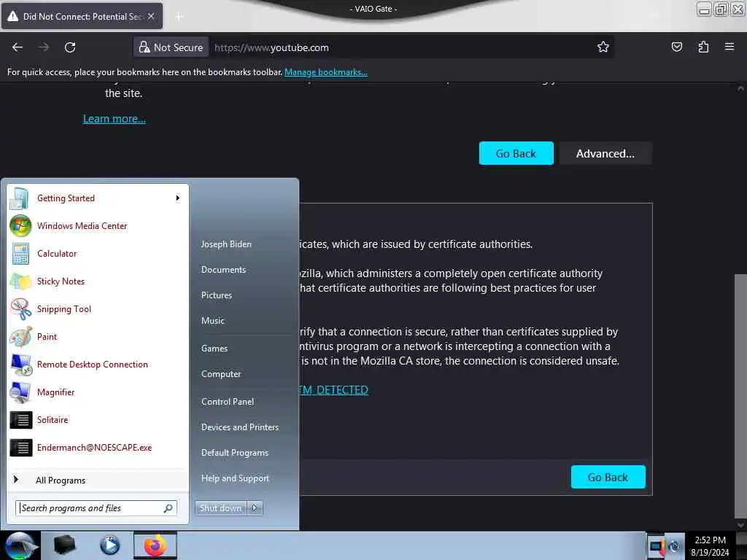The image size is (747, 560).
Task: Open the Extensions puzzle icon
Action: click(703, 47)
